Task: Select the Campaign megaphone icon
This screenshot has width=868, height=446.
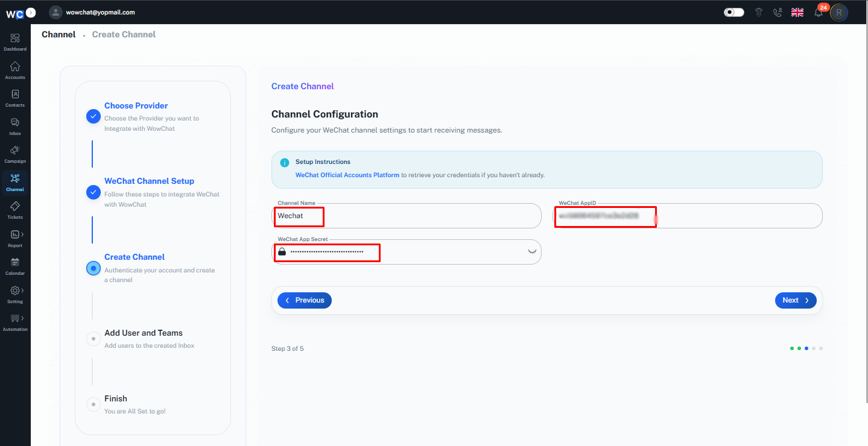Action: coord(15,150)
